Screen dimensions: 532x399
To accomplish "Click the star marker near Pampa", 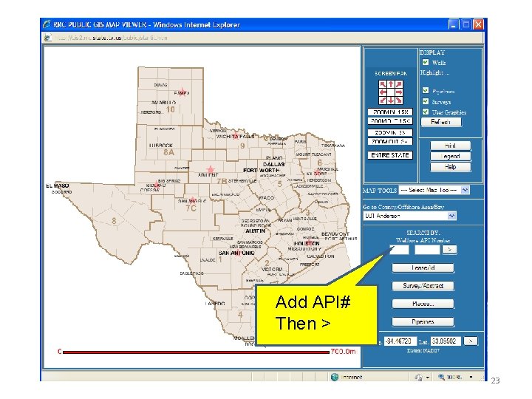I will point(183,92).
